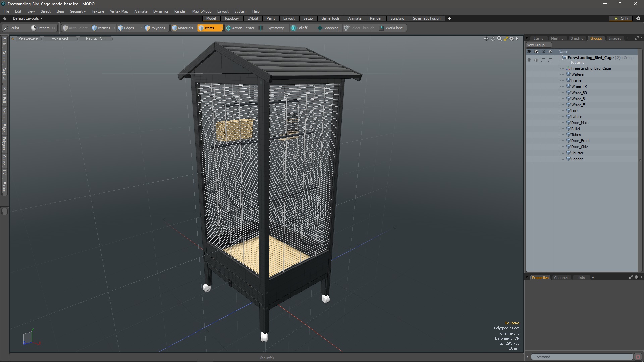Image resolution: width=644 pixels, height=362 pixels.
Task: Switch to the Model tab
Action: 211,18
